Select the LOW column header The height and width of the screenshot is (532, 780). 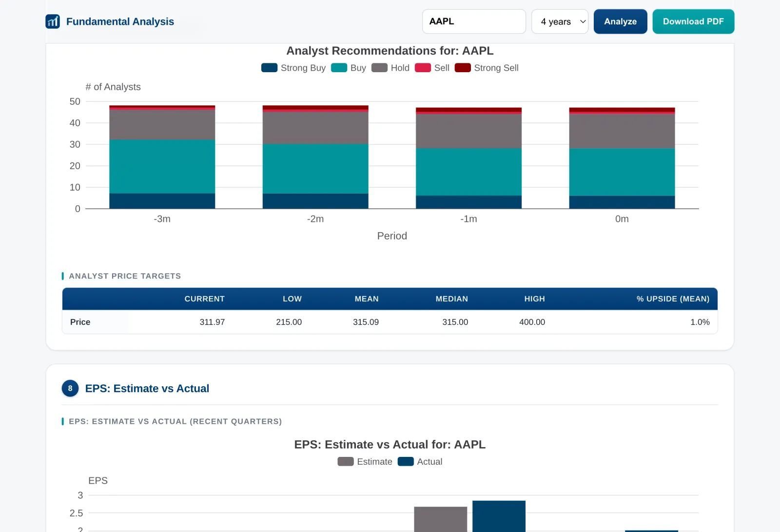coord(292,299)
